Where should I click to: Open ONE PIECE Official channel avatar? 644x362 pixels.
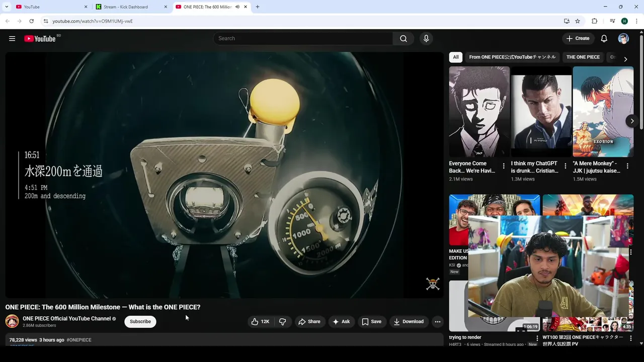click(x=12, y=321)
